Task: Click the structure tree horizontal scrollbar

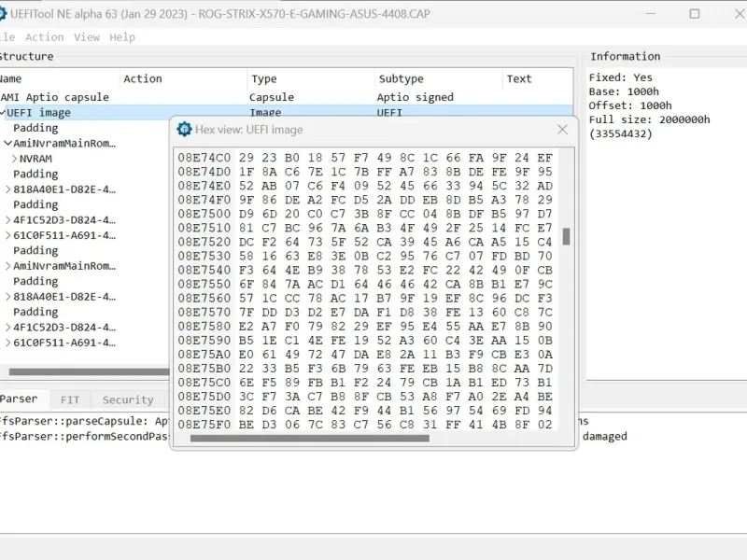Action: coord(89,371)
